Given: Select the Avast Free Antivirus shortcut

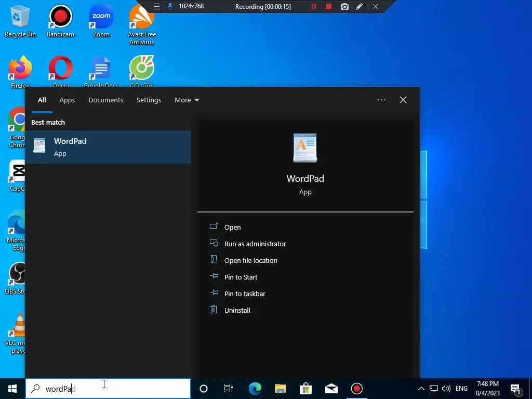Looking at the screenshot, I should pos(142,24).
